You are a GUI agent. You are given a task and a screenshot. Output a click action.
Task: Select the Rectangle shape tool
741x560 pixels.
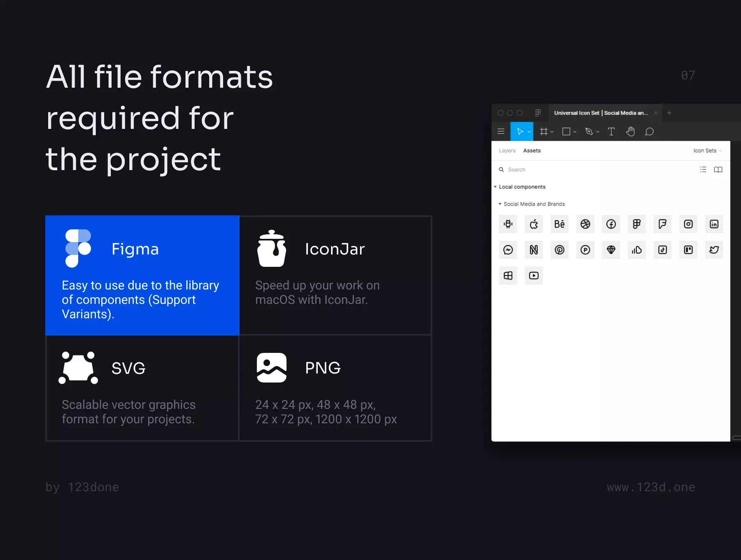coord(566,131)
